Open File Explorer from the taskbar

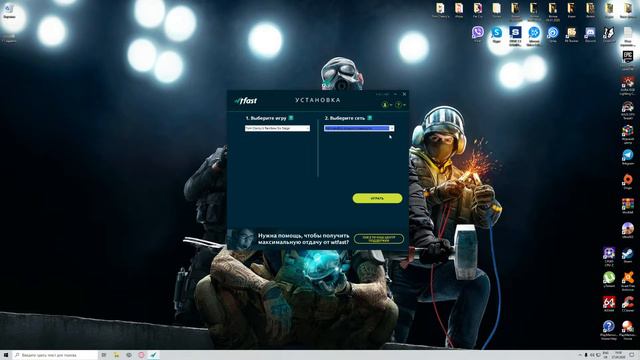[x=116, y=355]
